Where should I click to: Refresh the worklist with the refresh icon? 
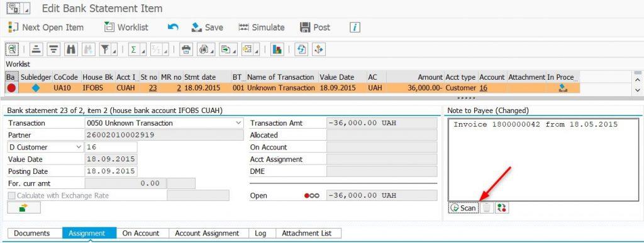301,50
